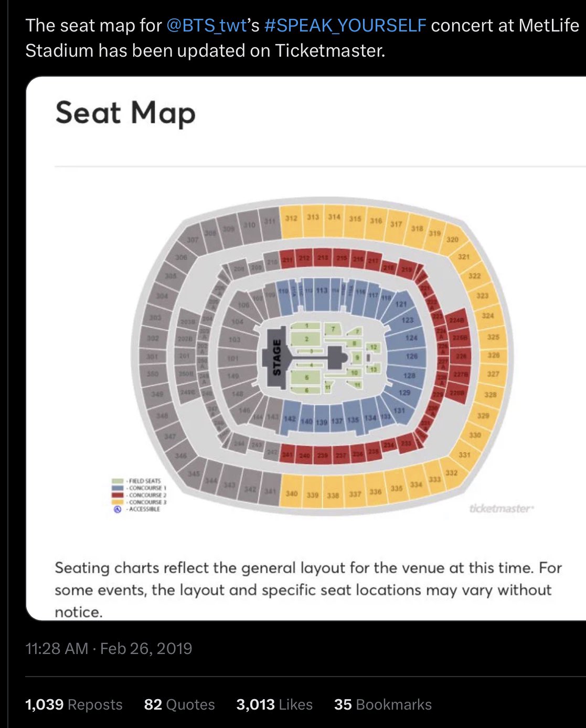This screenshot has height=728, width=586.
Task: Select field section 2 near the stage
Action: click(306, 339)
